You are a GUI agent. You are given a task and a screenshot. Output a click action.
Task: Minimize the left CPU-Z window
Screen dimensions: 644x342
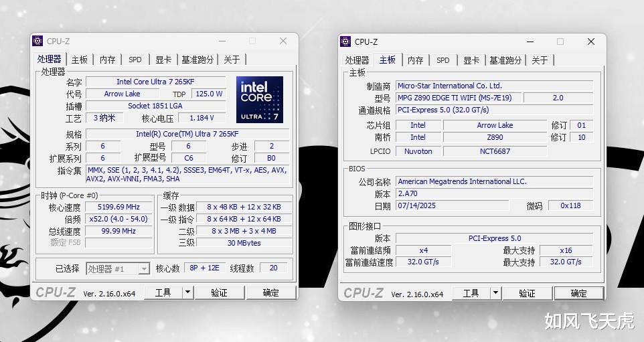(222, 41)
